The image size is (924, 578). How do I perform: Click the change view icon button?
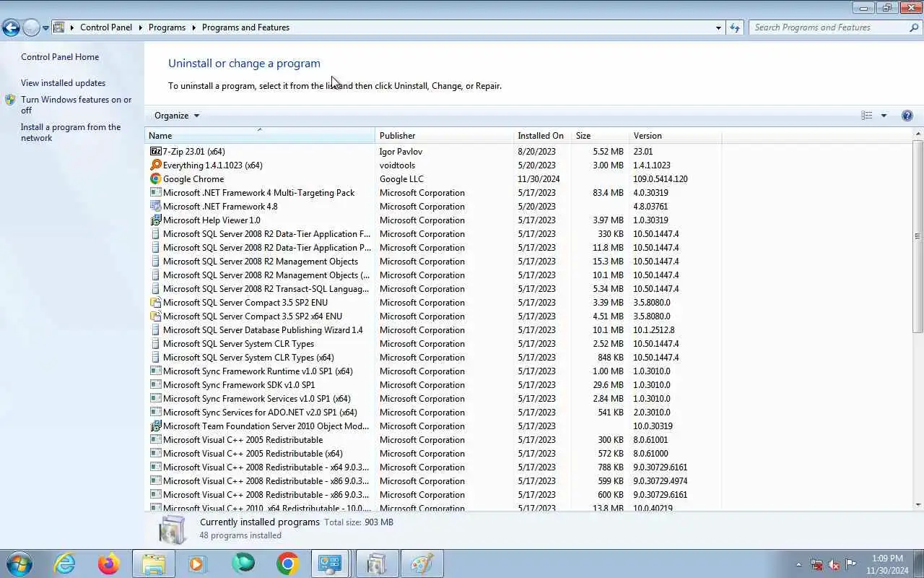tap(867, 116)
